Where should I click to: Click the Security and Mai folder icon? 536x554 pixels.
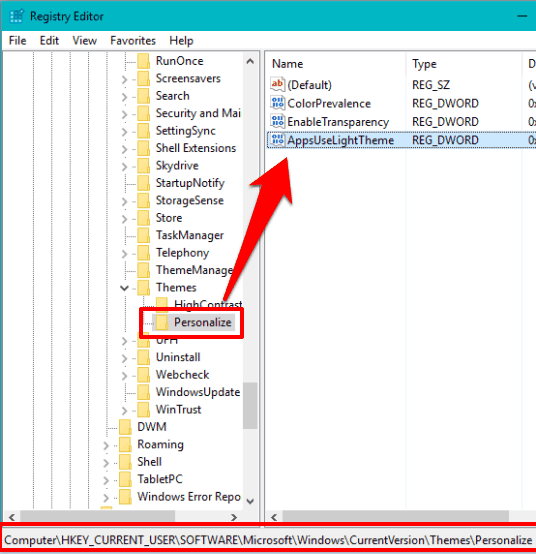[144, 113]
